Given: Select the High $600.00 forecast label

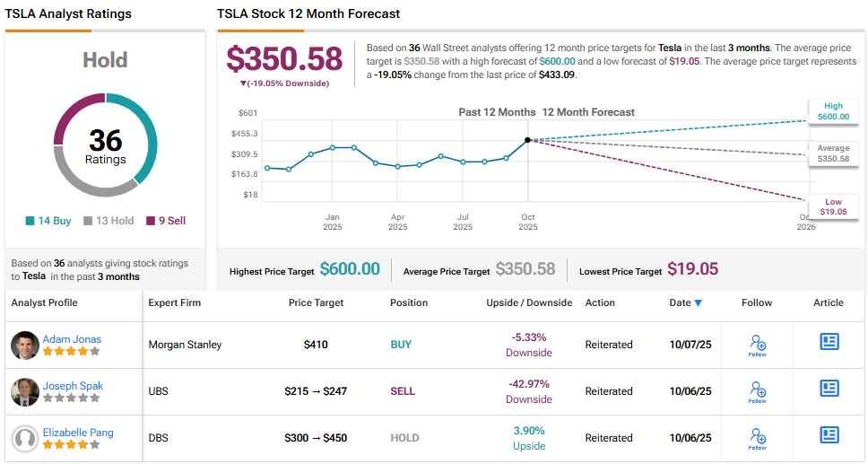Looking at the screenshot, I should click(x=833, y=111).
